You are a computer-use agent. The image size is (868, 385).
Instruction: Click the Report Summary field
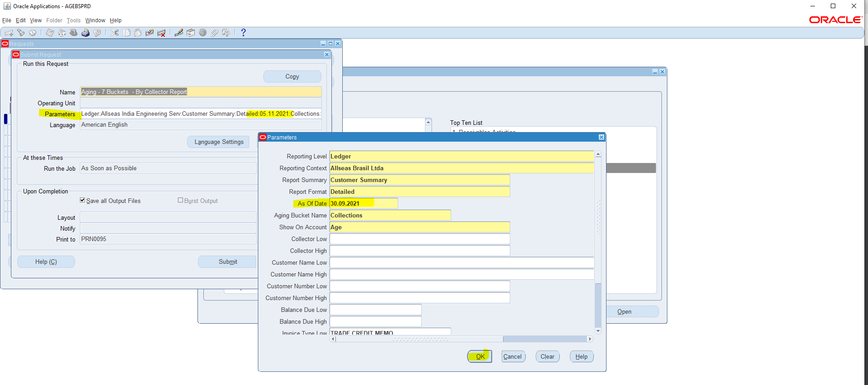coord(420,180)
